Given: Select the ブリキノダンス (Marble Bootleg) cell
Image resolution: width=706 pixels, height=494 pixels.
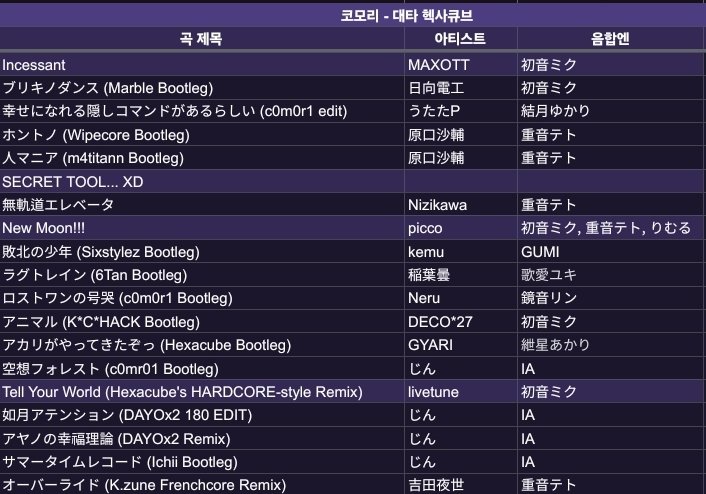Looking at the screenshot, I should click(202, 88).
